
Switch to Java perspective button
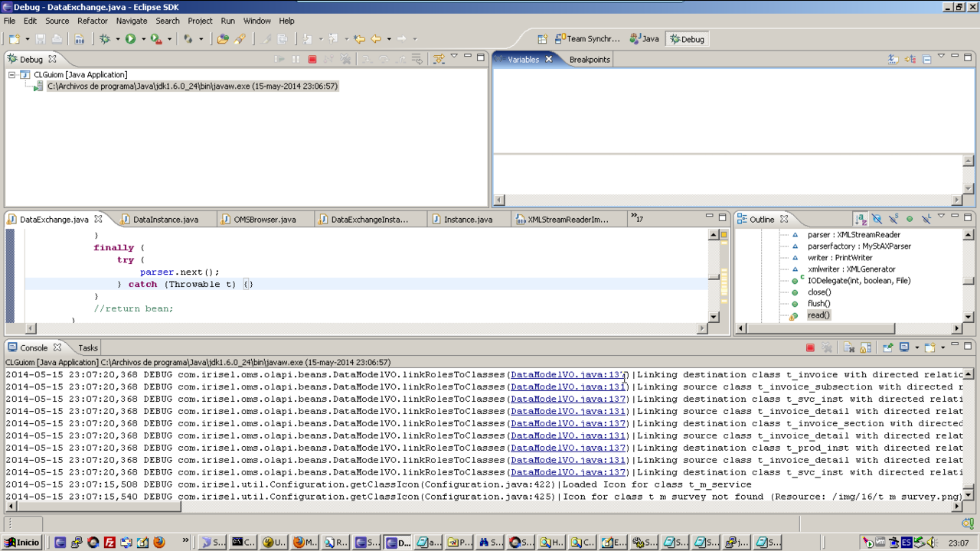645,39
